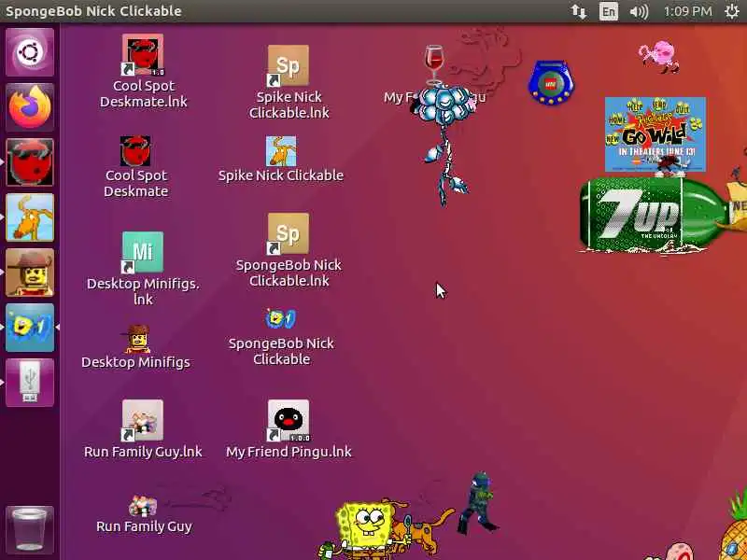Click the orange dog behind SpongeBob
747x560 pixels.
tap(424, 528)
